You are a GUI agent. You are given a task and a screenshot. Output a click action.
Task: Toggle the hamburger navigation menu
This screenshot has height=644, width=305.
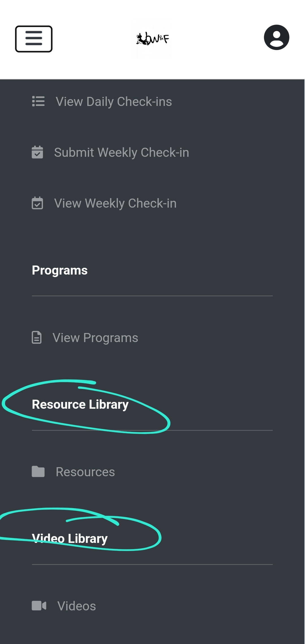(34, 39)
